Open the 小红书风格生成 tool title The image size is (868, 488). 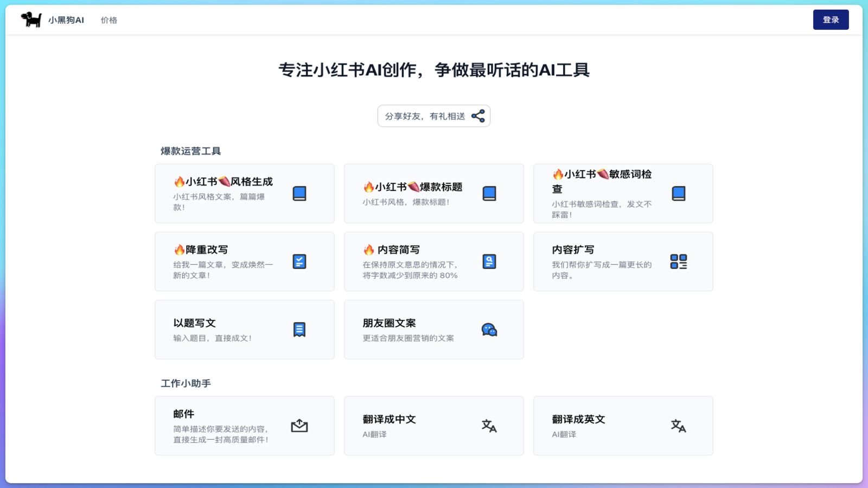[224, 182]
